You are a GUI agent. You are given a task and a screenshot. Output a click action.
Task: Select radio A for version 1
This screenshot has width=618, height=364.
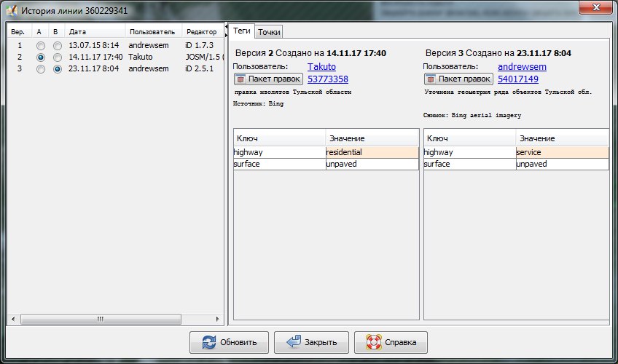click(41, 45)
